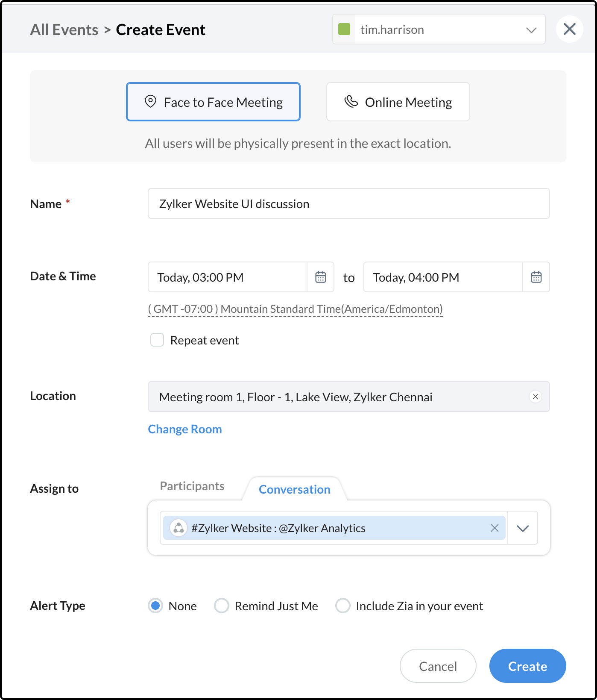
Task: Close the Create Event dialog
Action: pyautogui.click(x=569, y=29)
